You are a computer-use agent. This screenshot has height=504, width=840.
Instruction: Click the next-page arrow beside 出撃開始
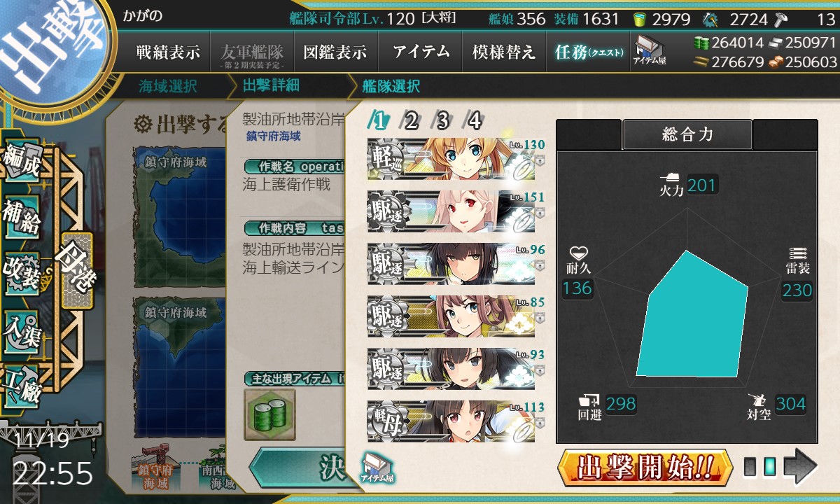[x=800, y=466]
